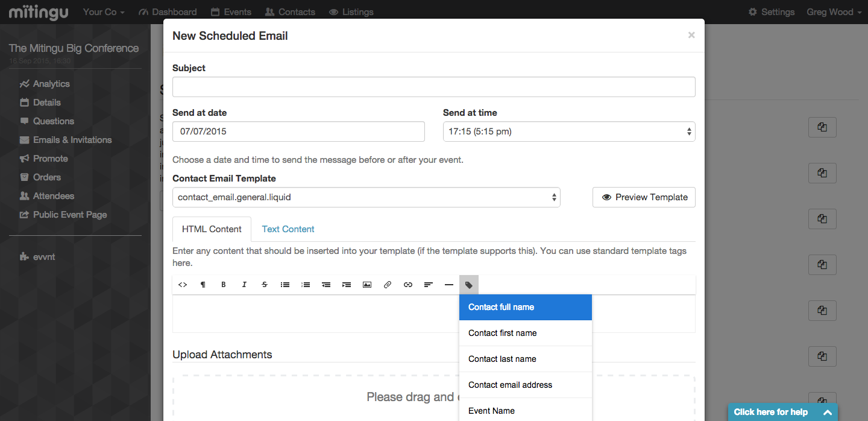
Task: Outdent the current text
Action: point(326,285)
